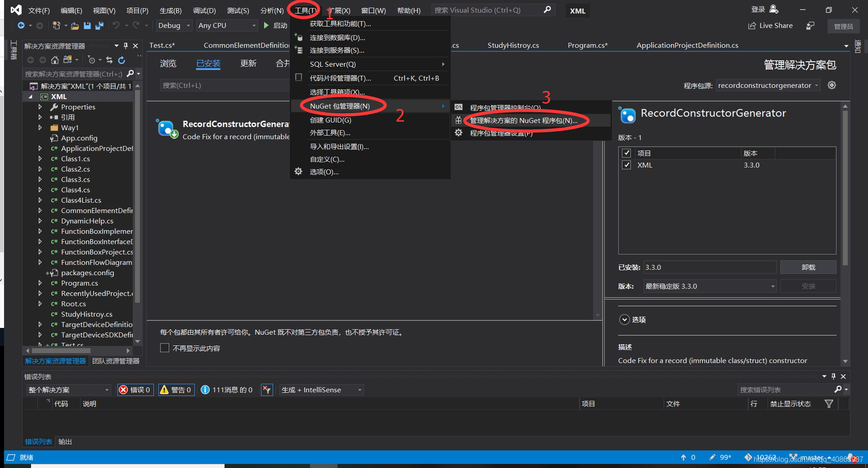Click the 卸载 uninstall button
868x468 pixels.
(x=808, y=267)
